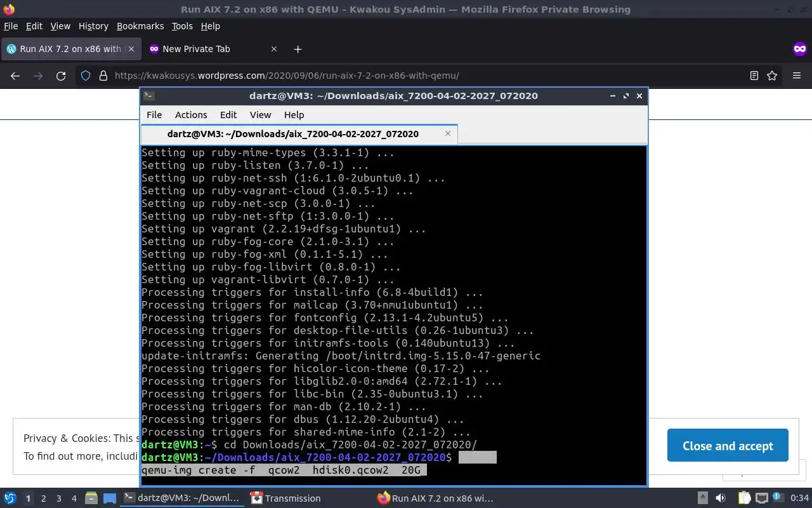Click the tracking protection shield icon

point(86,76)
